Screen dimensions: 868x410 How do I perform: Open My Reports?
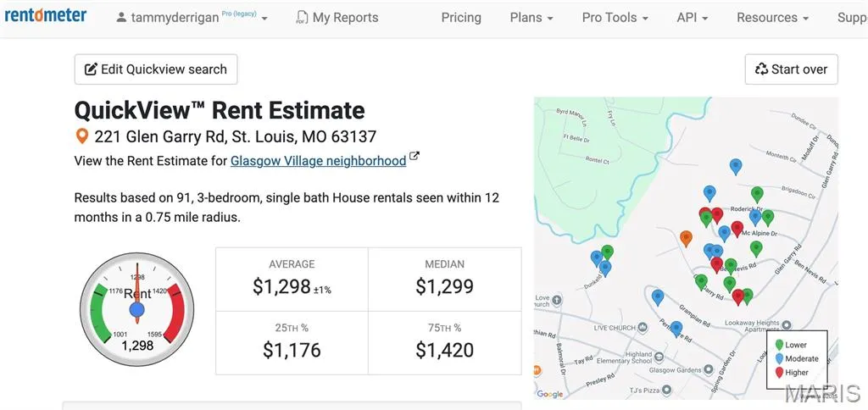click(337, 18)
